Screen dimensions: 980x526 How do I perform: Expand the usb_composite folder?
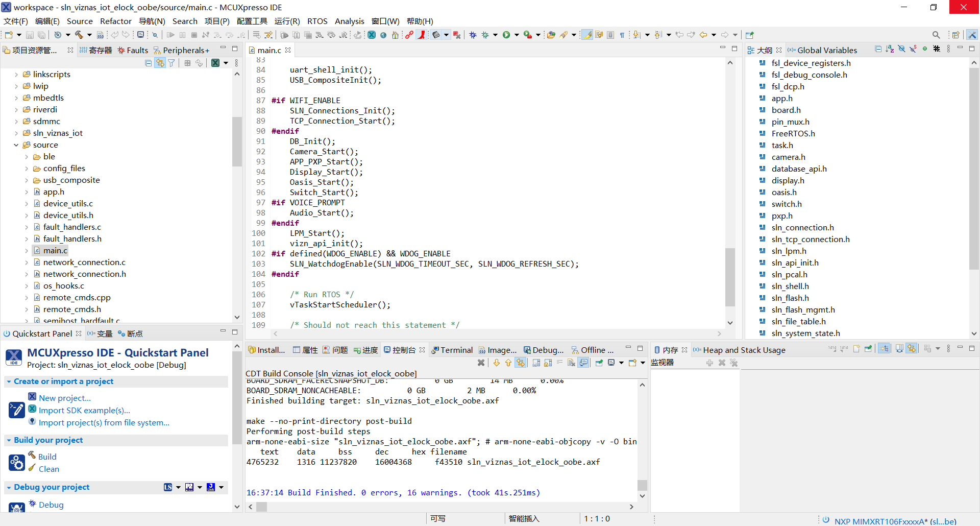pos(27,180)
